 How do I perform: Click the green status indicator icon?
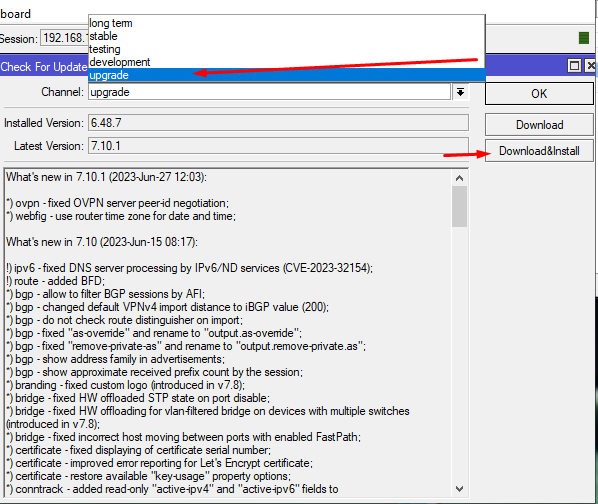click(x=584, y=38)
